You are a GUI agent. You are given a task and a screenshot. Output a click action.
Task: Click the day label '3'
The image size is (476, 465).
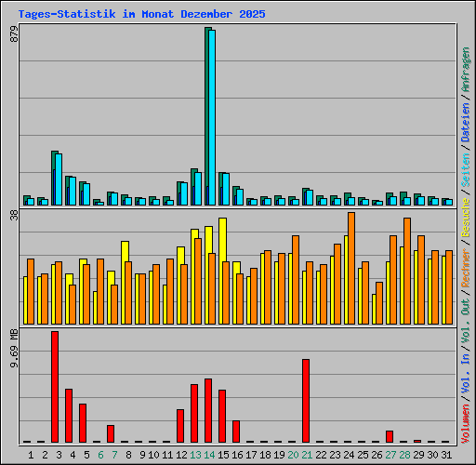pos(59,455)
